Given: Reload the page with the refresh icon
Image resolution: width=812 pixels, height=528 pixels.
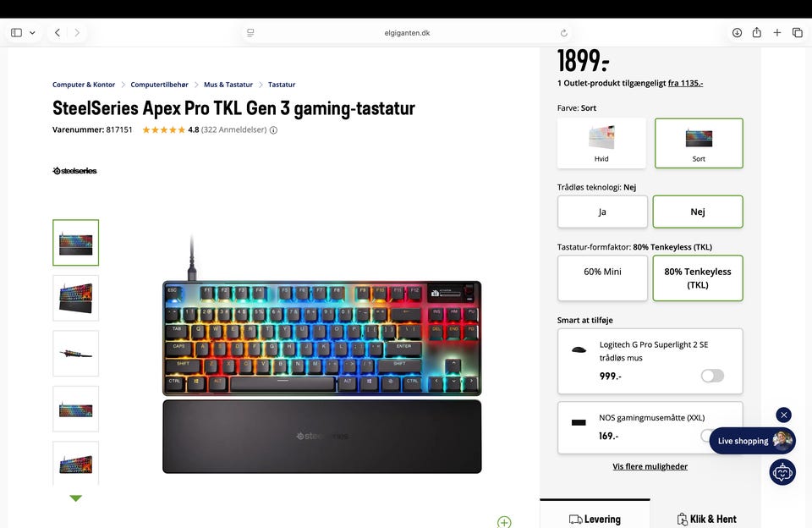Looking at the screenshot, I should (564, 33).
